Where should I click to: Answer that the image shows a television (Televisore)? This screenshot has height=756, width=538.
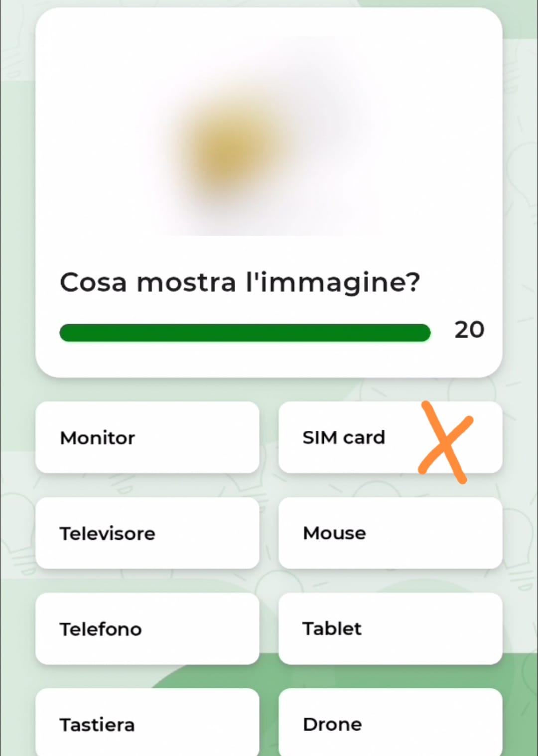147,533
